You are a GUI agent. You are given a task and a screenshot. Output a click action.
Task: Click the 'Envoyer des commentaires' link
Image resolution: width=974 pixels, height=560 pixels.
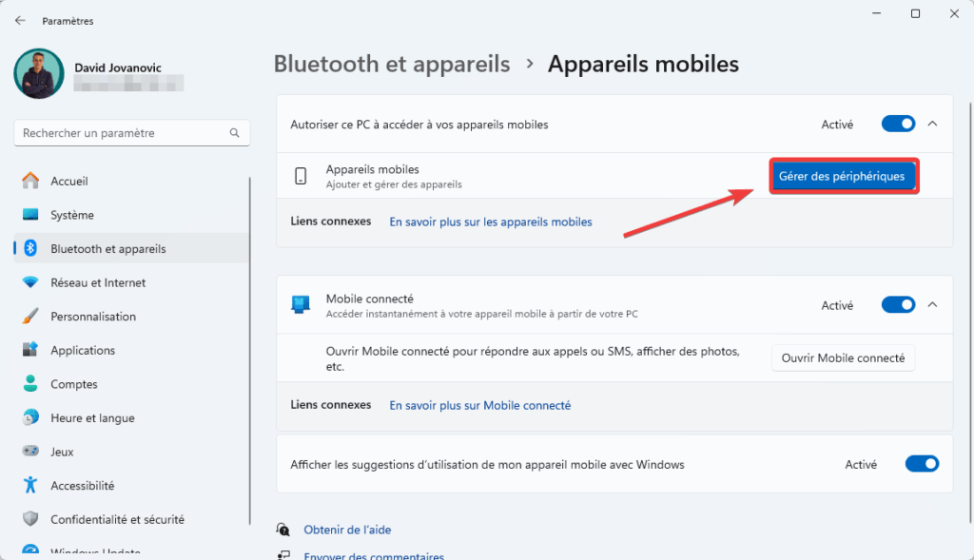click(374, 555)
